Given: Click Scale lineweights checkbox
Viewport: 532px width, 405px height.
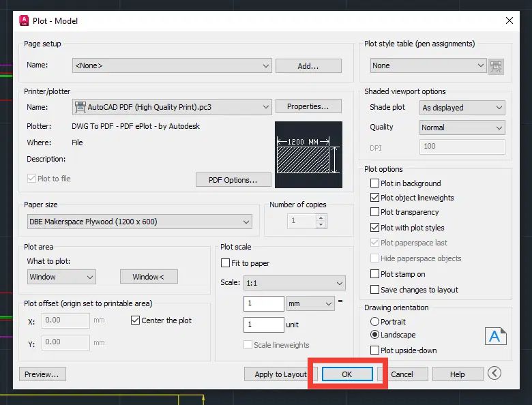Looking at the screenshot, I should coord(248,344).
